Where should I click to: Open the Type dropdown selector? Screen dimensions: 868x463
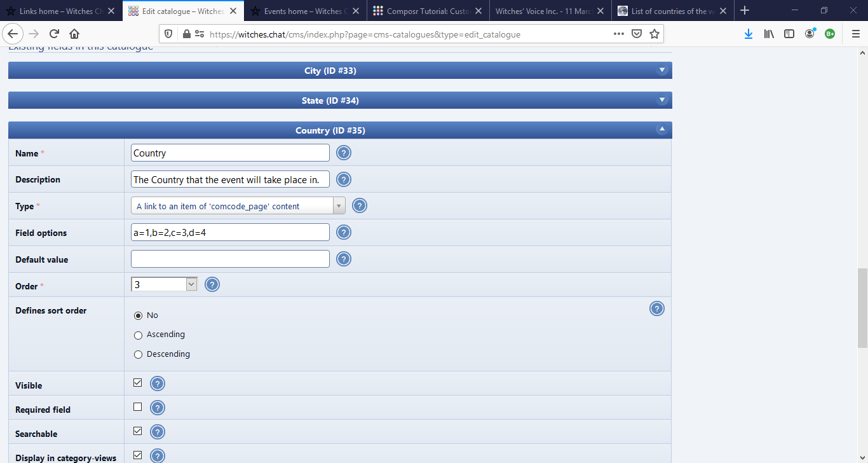238,206
